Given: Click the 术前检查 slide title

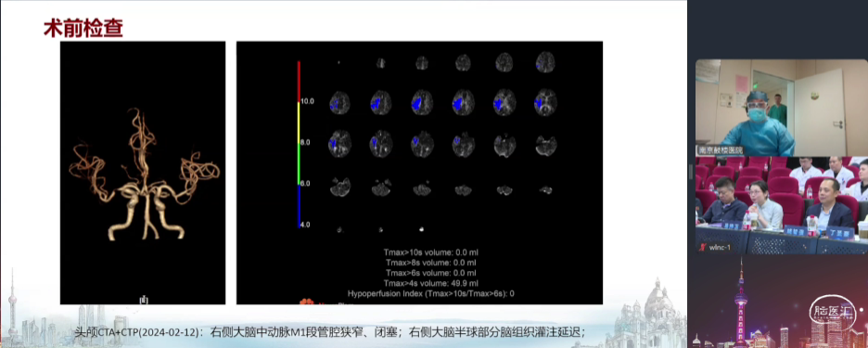Looking at the screenshot, I should [83, 28].
